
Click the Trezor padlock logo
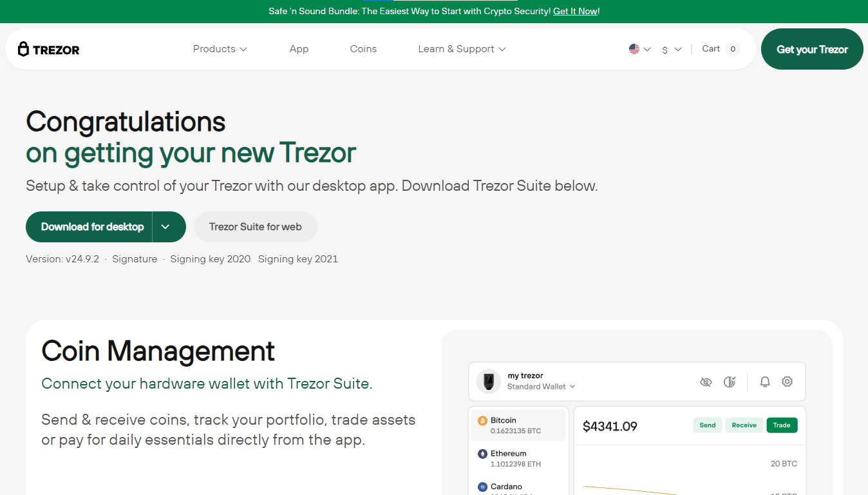[x=24, y=49]
